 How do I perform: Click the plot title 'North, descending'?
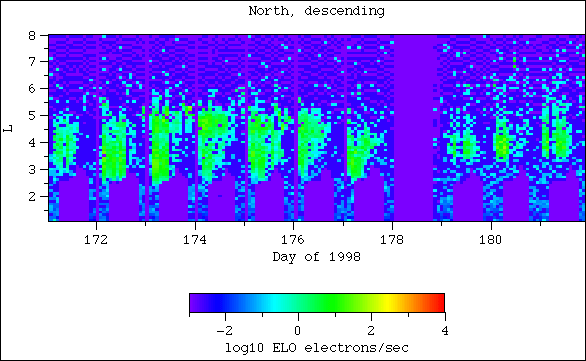pos(317,11)
